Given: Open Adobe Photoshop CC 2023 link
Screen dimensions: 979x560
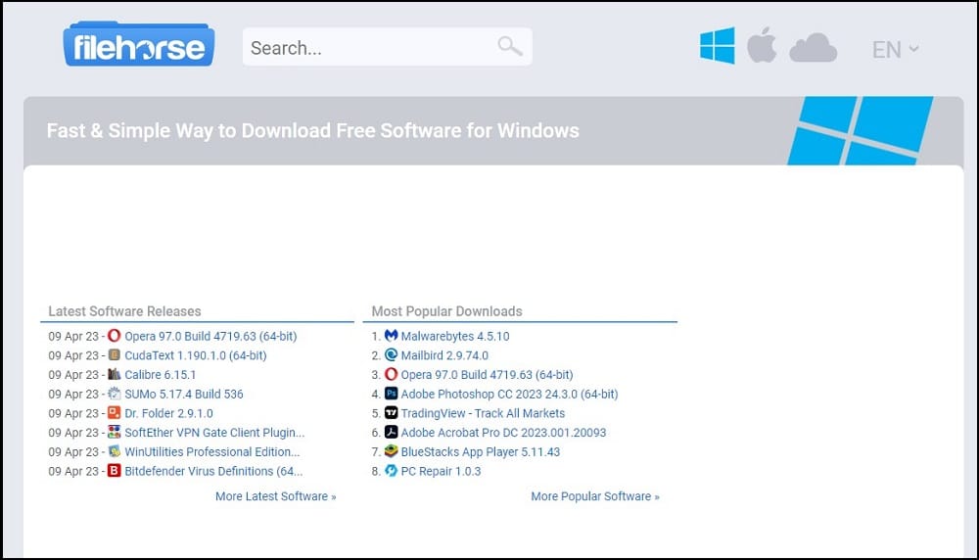Looking at the screenshot, I should (509, 395).
